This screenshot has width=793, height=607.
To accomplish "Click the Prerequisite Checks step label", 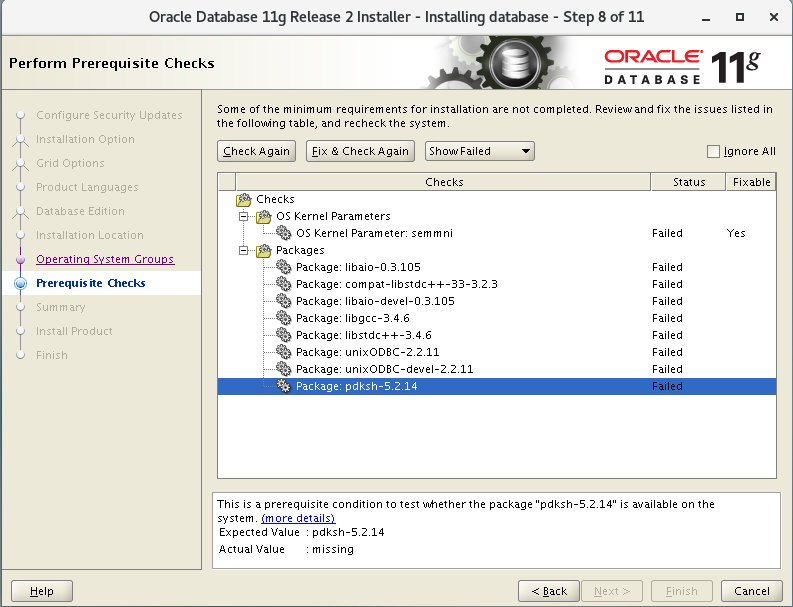I will 91,283.
